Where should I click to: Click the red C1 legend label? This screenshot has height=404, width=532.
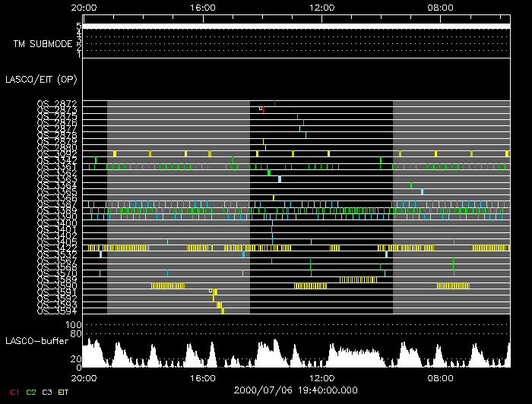(x=15, y=392)
